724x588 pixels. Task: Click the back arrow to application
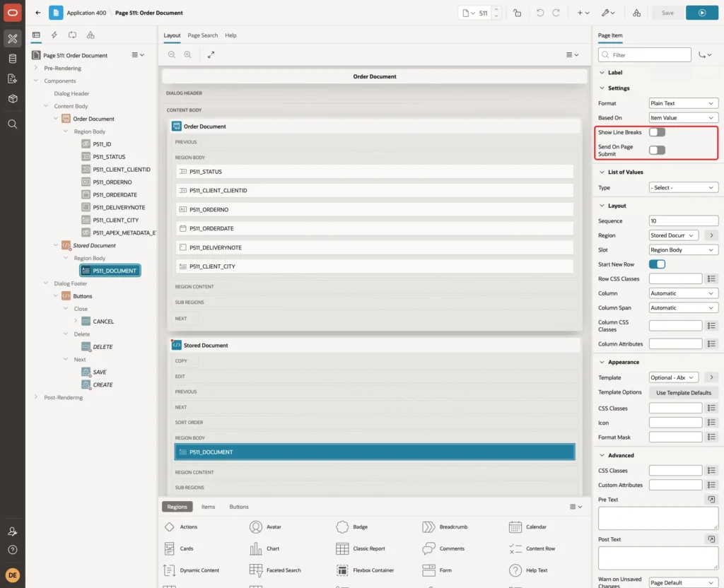pos(38,13)
